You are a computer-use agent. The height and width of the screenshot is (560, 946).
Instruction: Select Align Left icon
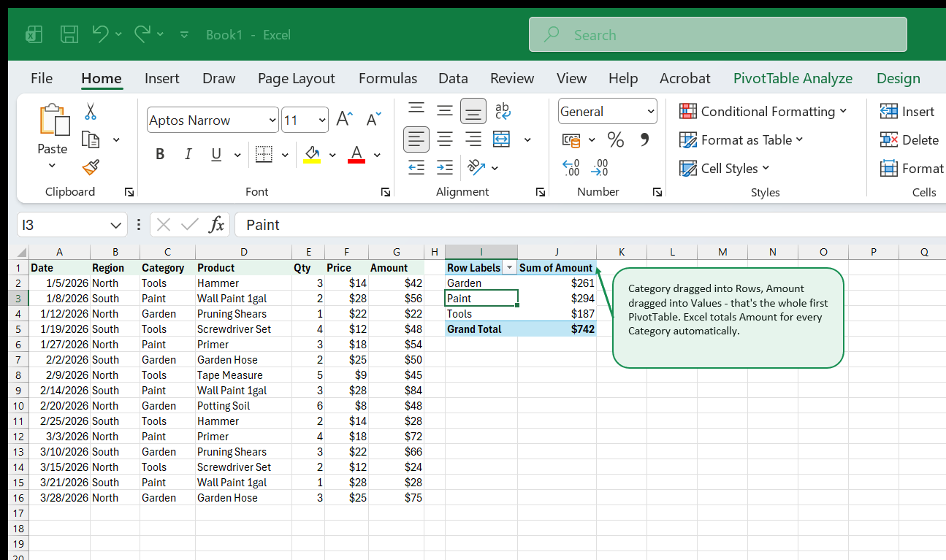[416, 139]
